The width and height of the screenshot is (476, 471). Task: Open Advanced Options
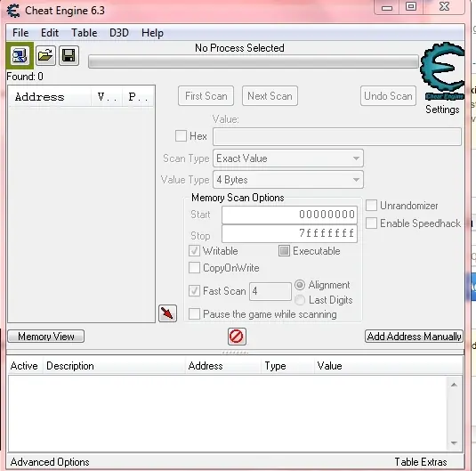[50, 462]
